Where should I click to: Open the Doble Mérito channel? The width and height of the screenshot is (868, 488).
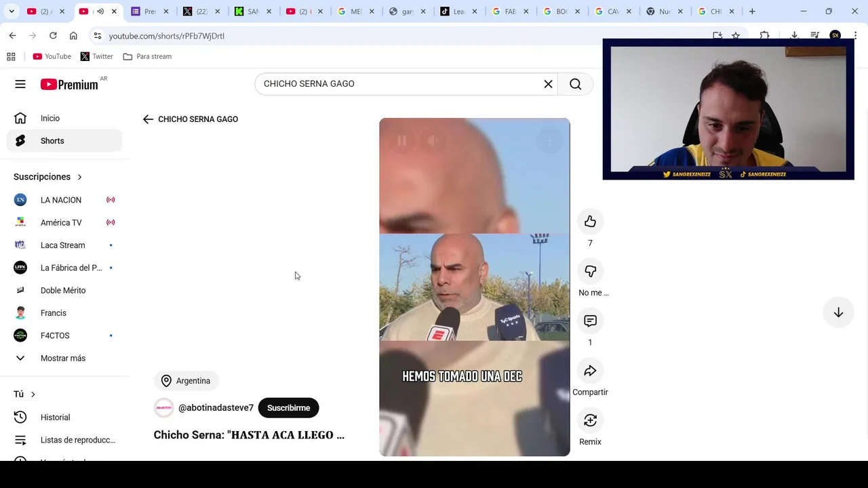64,290
